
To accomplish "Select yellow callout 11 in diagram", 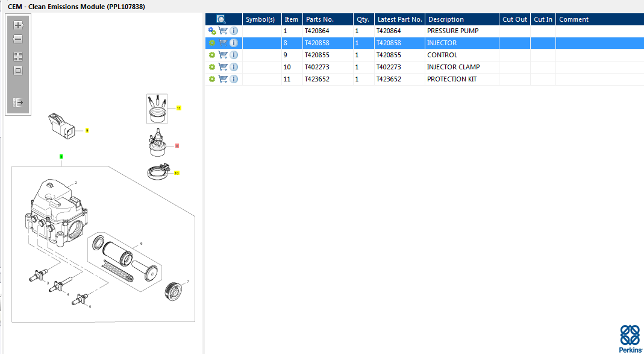I will coord(179,108).
